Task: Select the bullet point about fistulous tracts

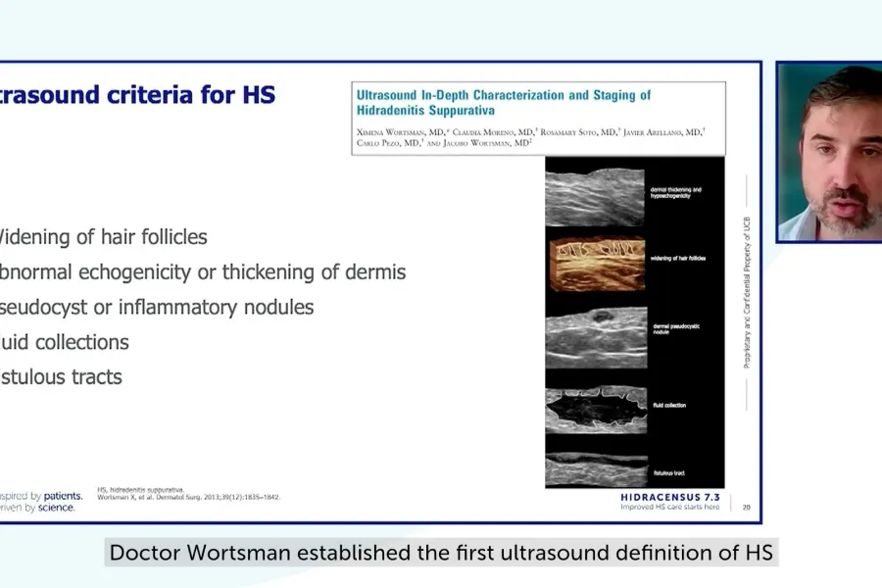Action: point(61,377)
